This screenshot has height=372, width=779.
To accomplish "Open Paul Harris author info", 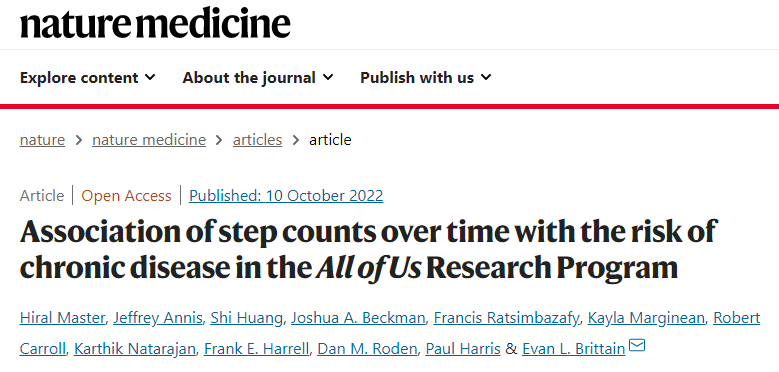I will coord(463,349).
